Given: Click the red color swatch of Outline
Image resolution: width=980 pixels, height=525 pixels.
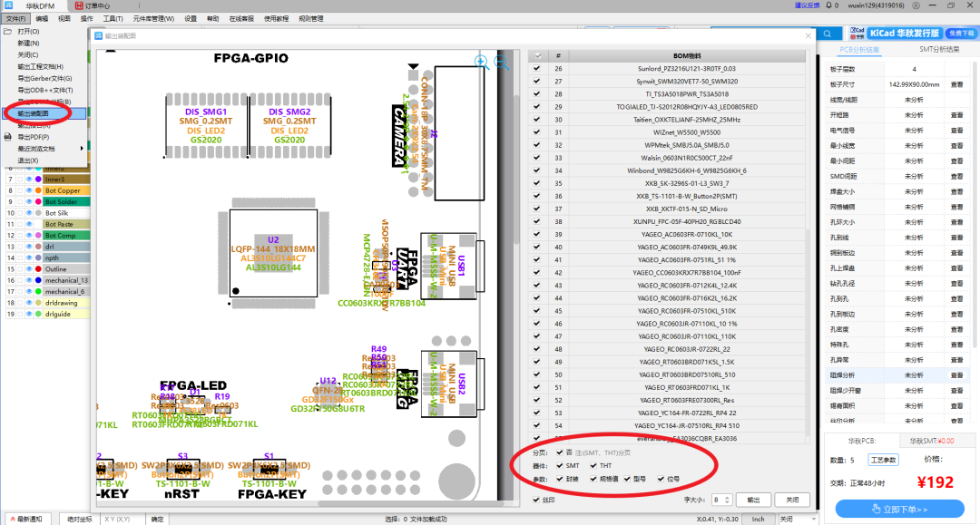Looking at the screenshot, I should tap(38, 269).
